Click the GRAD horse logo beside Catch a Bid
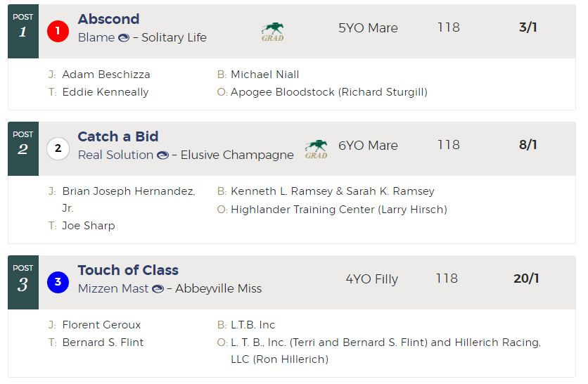This screenshot has width=588, height=384. (316, 150)
